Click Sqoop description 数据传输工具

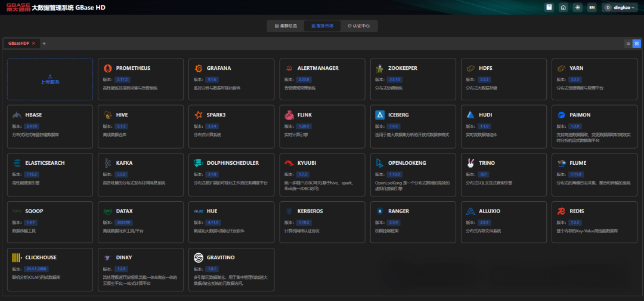click(24, 231)
